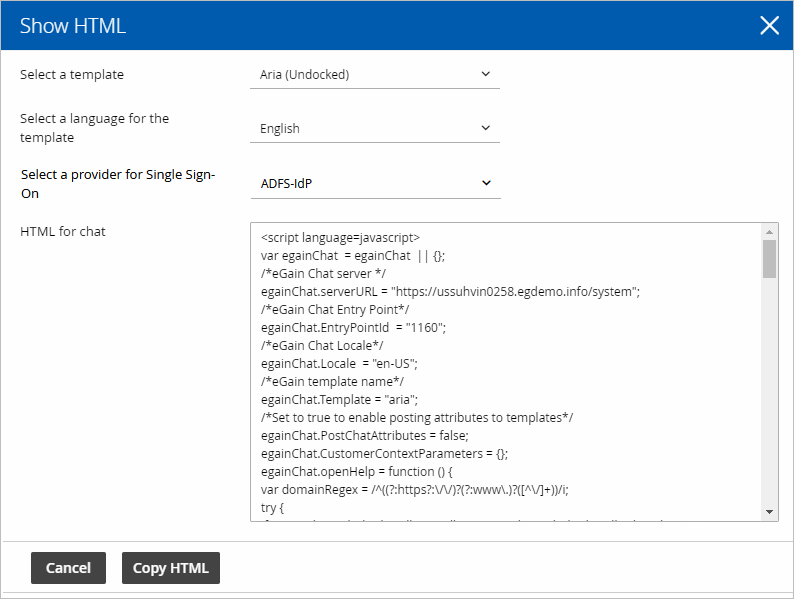Screen dimensions: 794x599
Task: Open the English language dropdown
Action: [375, 129]
